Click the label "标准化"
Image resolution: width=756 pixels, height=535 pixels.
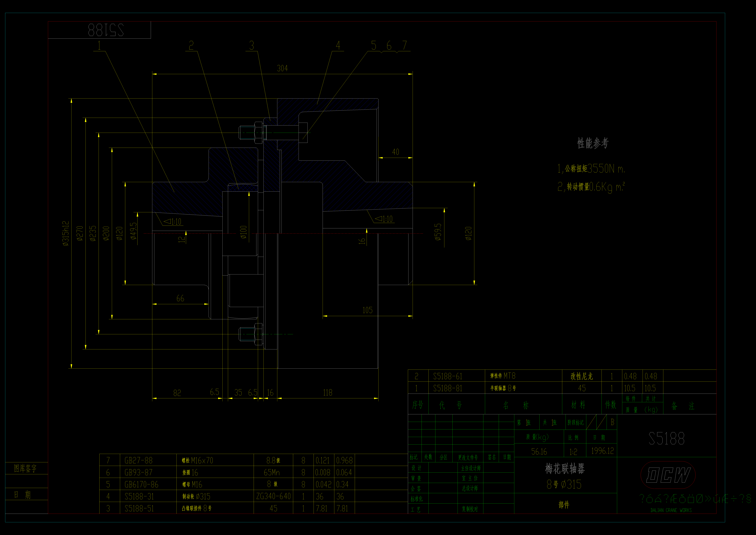pos(417,499)
